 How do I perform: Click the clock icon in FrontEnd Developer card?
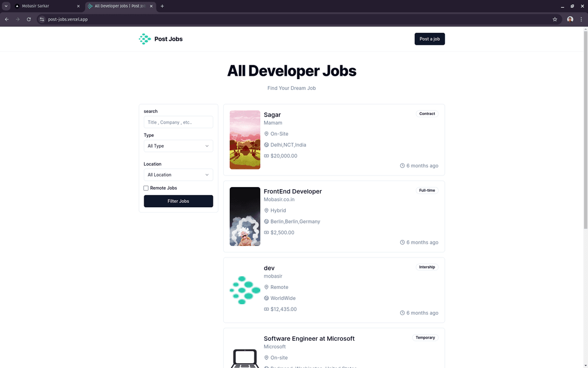[x=402, y=242]
